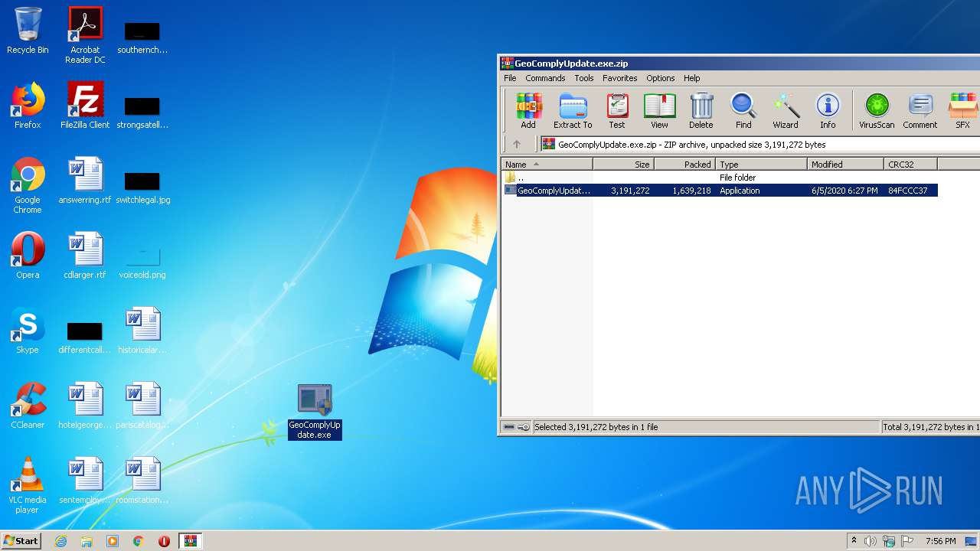Open Windows Explorer from the taskbar
The width and height of the screenshot is (980, 551).
coord(87,541)
